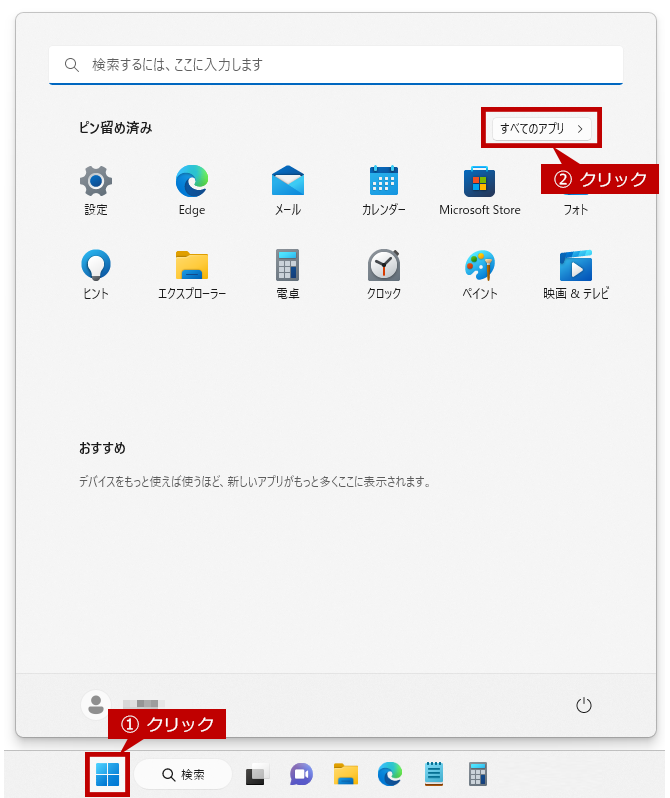Launch Edge from the taskbar
This screenshot has height=798, width=670.
(389, 775)
